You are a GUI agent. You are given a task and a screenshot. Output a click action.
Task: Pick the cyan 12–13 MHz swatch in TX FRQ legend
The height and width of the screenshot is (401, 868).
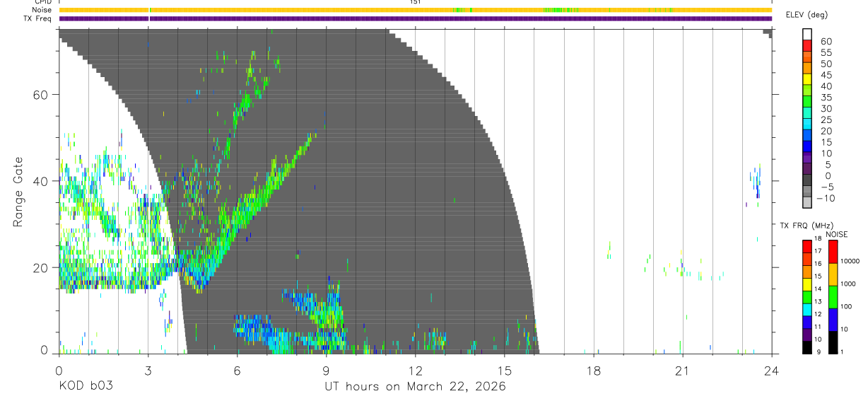point(807,310)
